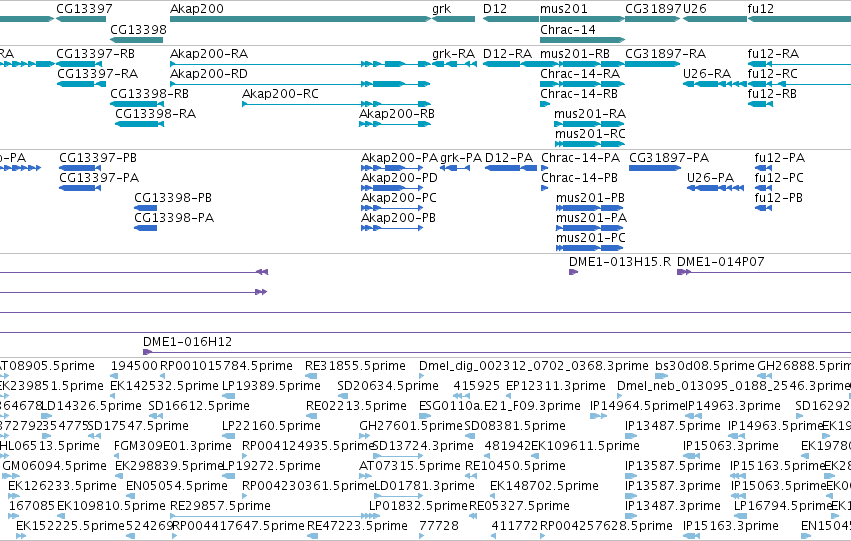Select transcript mus201-RB
The image size is (851, 541).
pos(575,54)
